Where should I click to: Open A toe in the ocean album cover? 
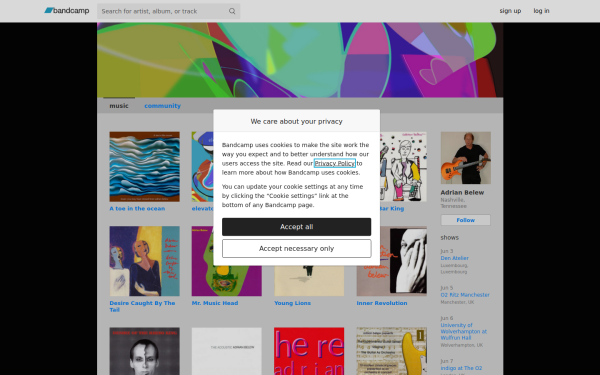click(145, 167)
